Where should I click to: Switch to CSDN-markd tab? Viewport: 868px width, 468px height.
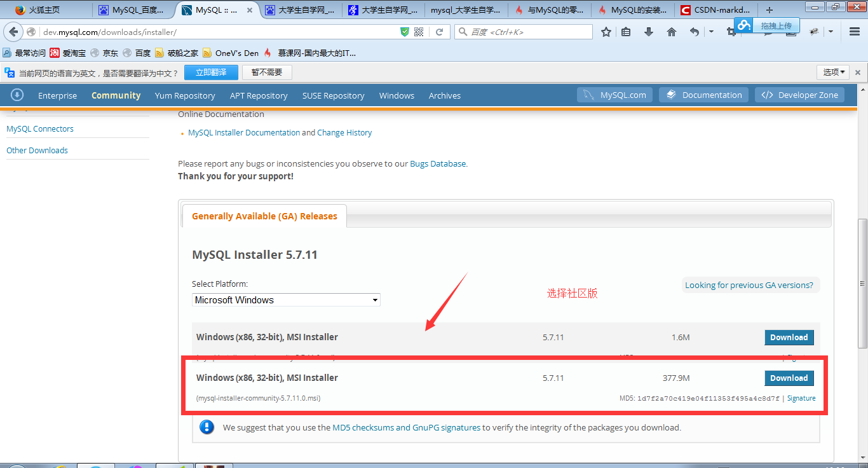715,10
